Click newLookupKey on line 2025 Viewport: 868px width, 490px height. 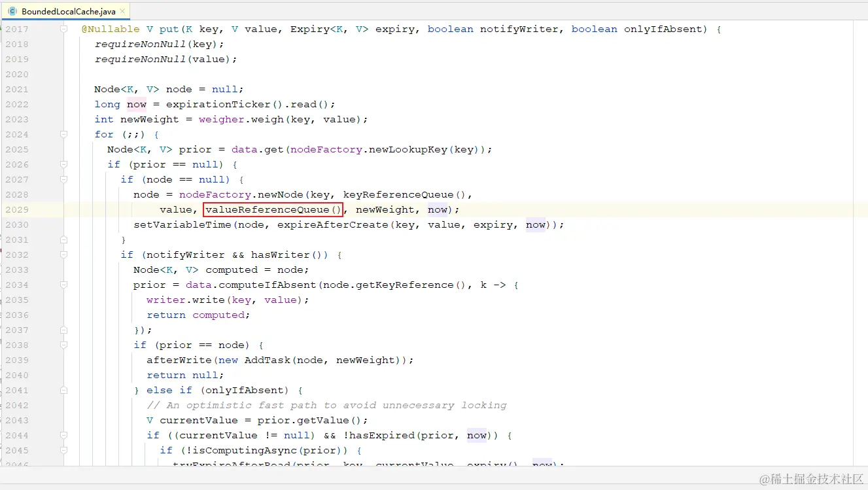click(408, 149)
